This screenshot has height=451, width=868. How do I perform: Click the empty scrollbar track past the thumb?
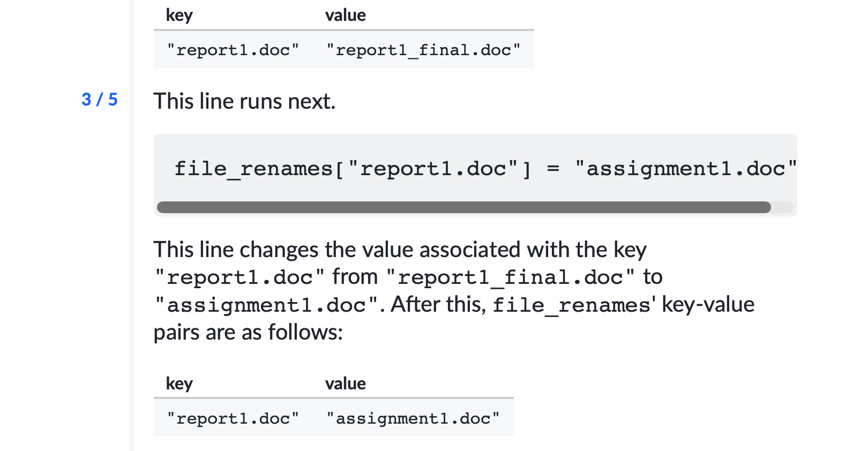782,207
